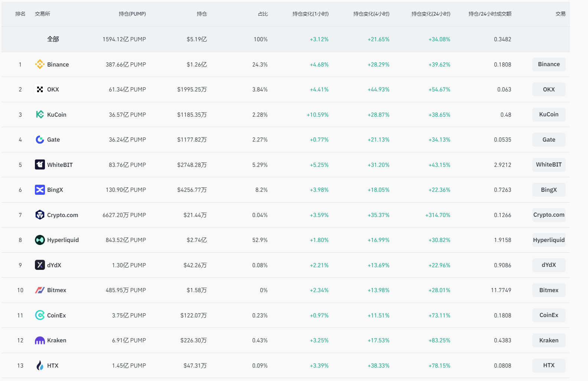Select the Kraken logo icon

click(x=40, y=340)
